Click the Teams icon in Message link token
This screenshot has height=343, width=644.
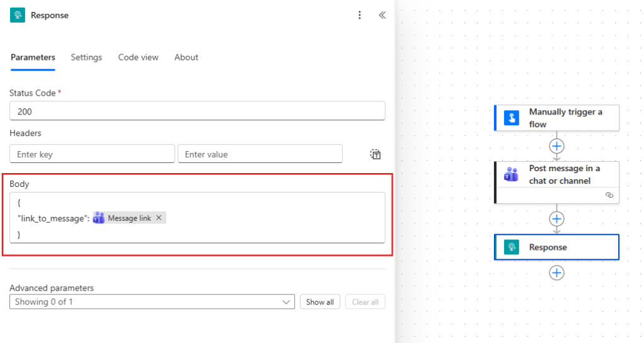click(98, 218)
